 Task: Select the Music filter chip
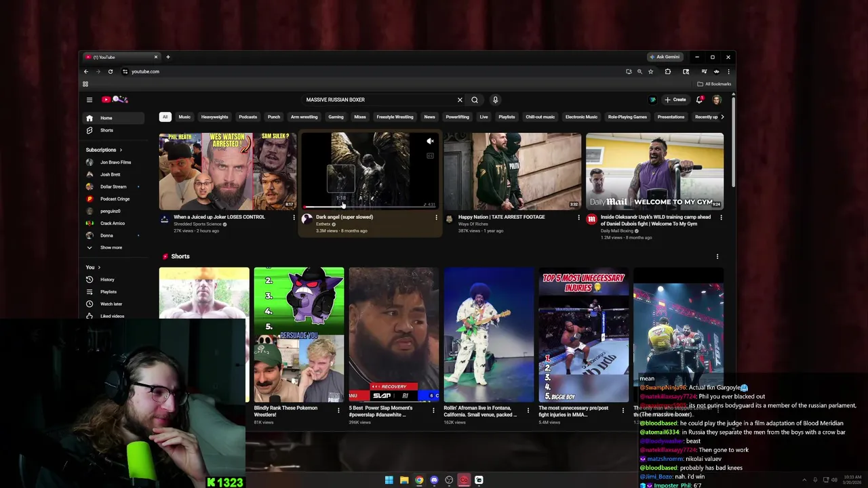pyautogui.click(x=184, y=117)
